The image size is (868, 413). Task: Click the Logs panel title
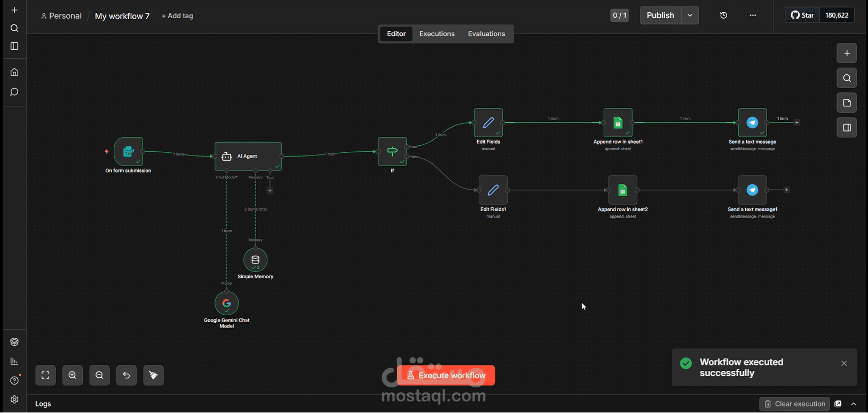pos(43,404)
